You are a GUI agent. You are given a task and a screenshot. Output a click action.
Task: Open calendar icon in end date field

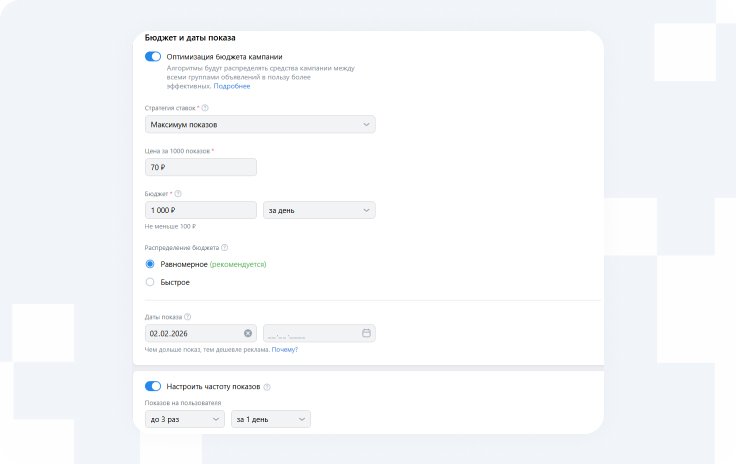pos(366,333)
